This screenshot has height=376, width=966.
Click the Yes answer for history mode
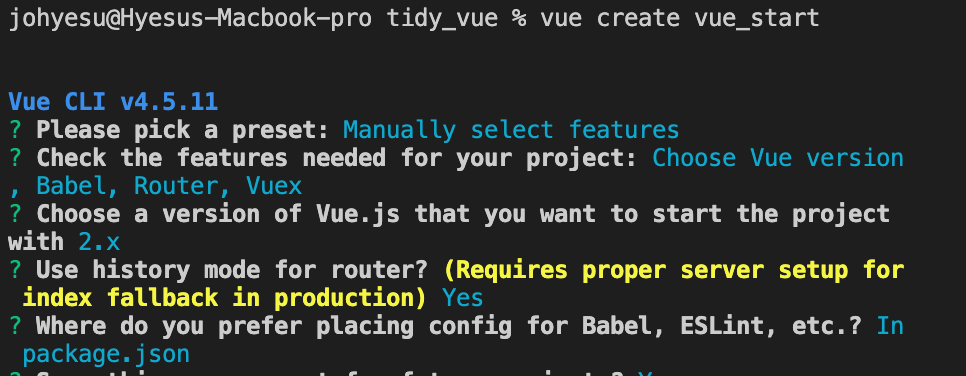[463, 298]
